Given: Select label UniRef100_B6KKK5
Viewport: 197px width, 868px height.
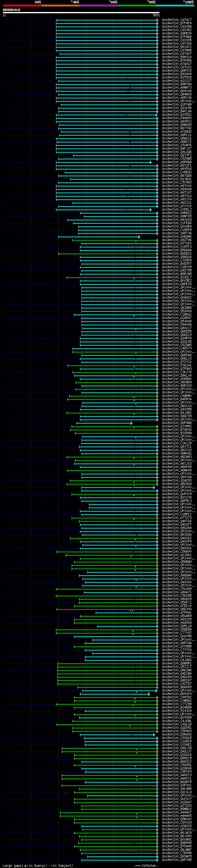Looking at the screenshot, I should tap(177, 687).
